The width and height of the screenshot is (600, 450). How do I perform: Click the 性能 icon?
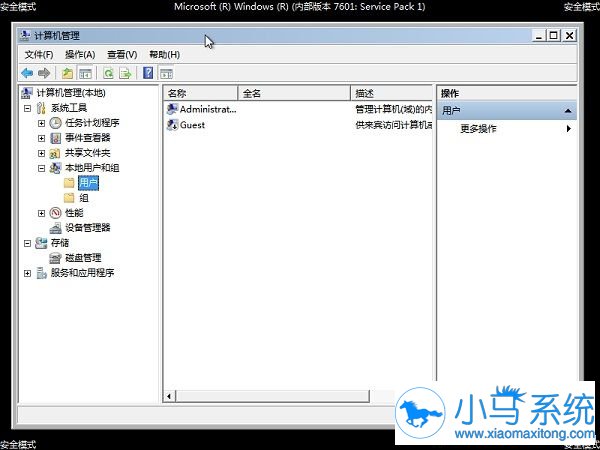(55, 213)
